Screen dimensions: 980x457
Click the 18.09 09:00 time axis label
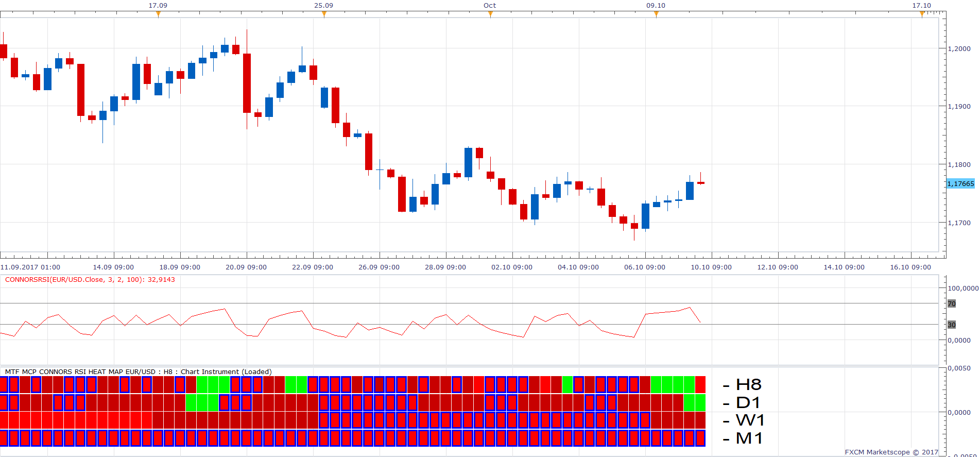(x=180, y=267)
